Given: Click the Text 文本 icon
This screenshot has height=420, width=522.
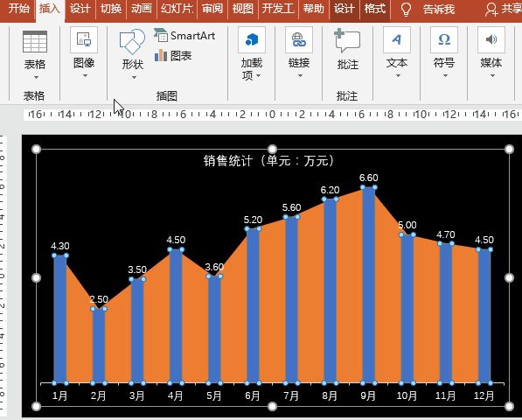Looking at the screenshot, I should pyautogui.click(x=397, y=40).
